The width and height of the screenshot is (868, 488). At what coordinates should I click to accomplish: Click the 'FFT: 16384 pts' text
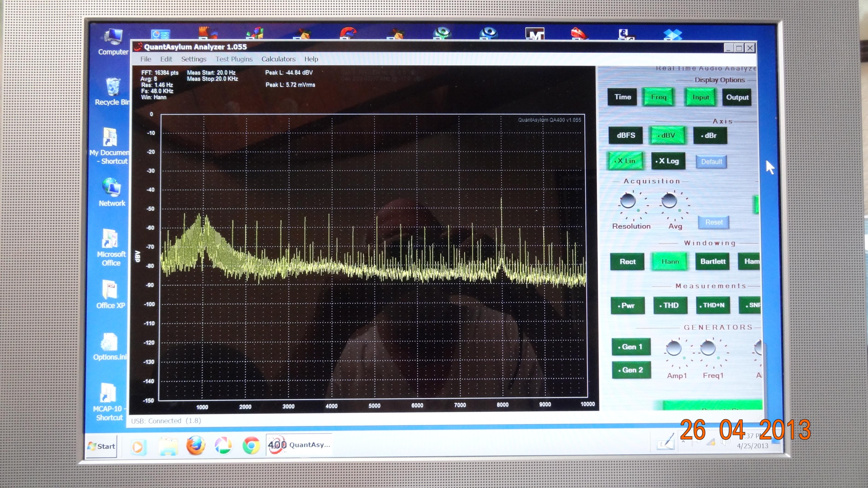point(160,73)
